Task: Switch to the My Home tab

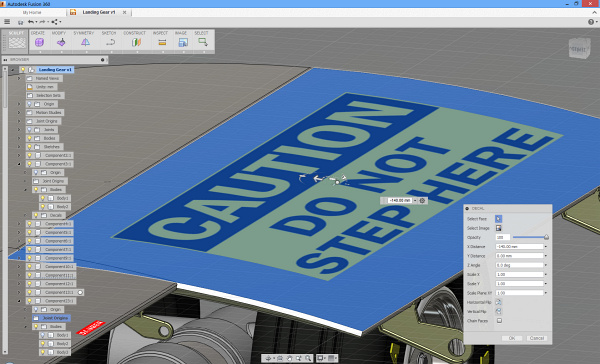Action: point(32,12)
